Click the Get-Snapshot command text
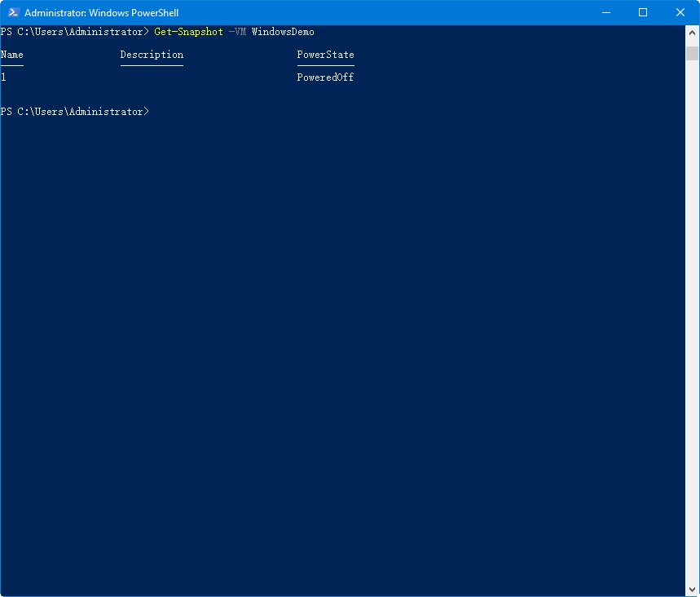Image resolution: width=700 pixels, height=597 pixels. pos(188,32)
